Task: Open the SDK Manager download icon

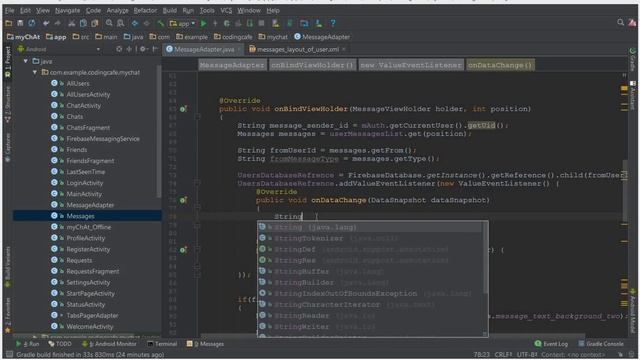Action: tap(318, 24)
